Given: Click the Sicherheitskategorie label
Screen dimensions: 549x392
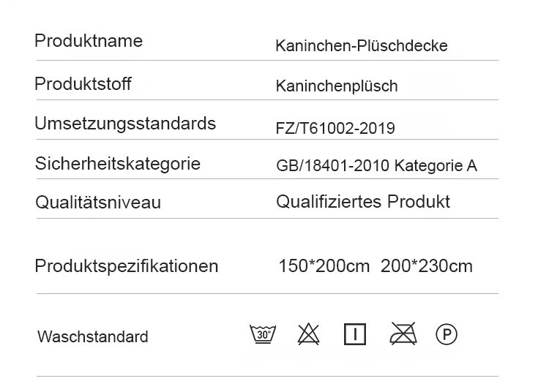Looking at the screenshot, I should point(117,164).
